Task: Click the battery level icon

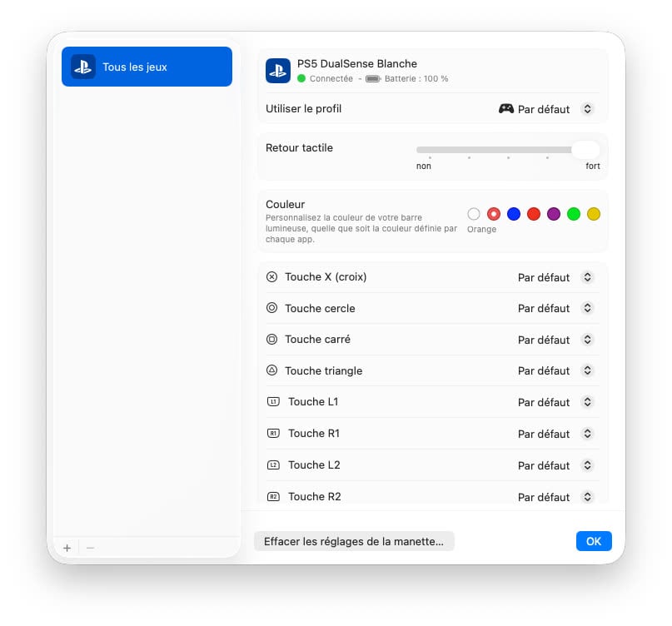Action: coord(373,79)
